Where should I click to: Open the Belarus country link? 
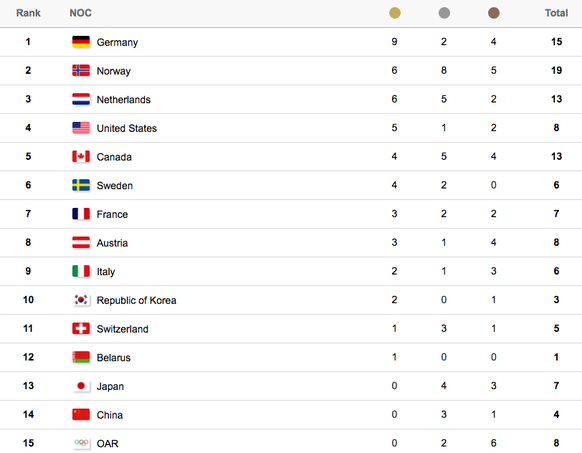click(114, 358)
